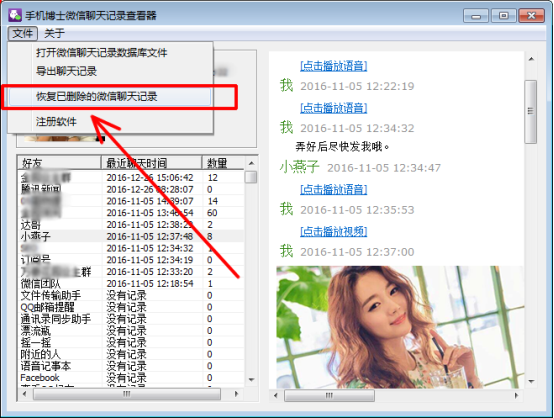554x418 pixels.
Task: Click friends list scroll down arrow
Action: [x=251, y=380]
